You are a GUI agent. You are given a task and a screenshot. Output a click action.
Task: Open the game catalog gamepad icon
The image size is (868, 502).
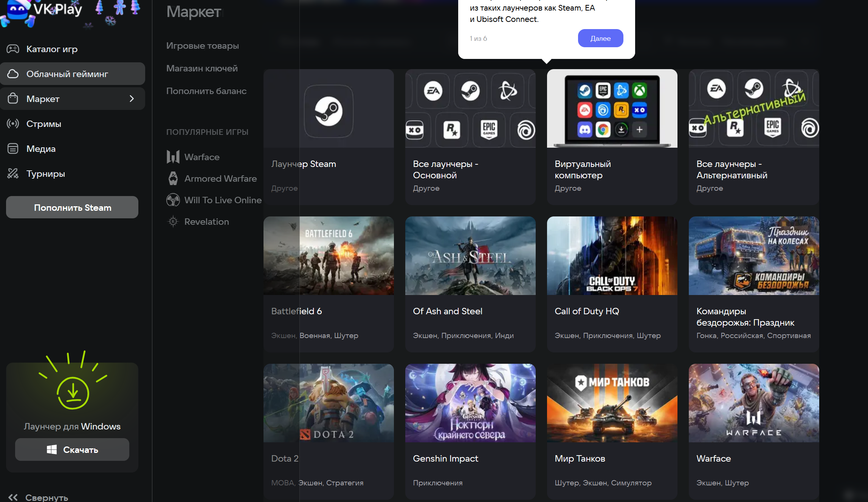(x=13, y=49)
